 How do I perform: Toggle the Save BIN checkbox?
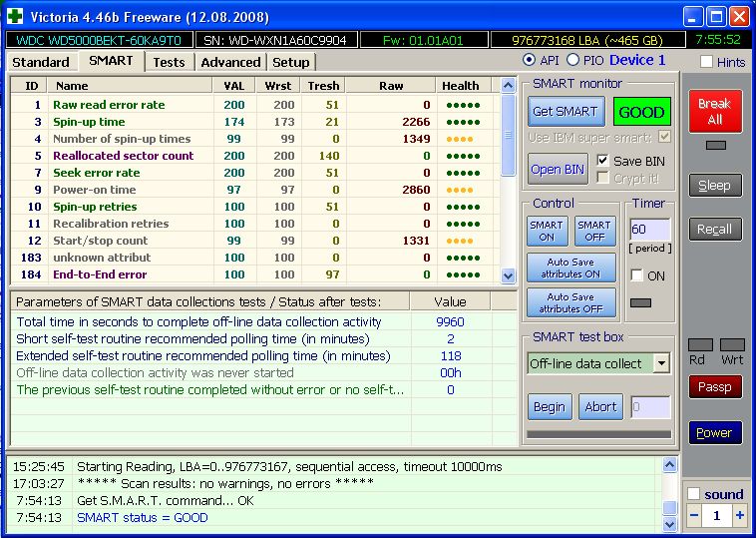pyautogui.click(x=602, y=161)
